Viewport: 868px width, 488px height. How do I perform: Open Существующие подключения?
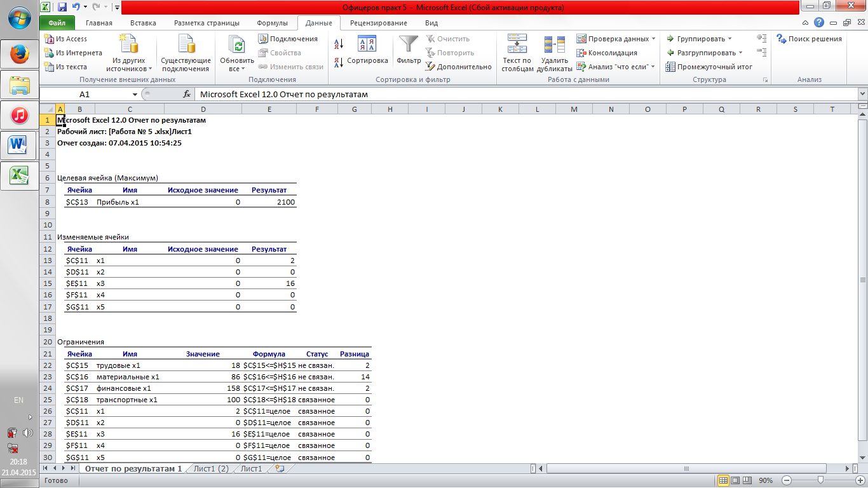tap(186, 53)
